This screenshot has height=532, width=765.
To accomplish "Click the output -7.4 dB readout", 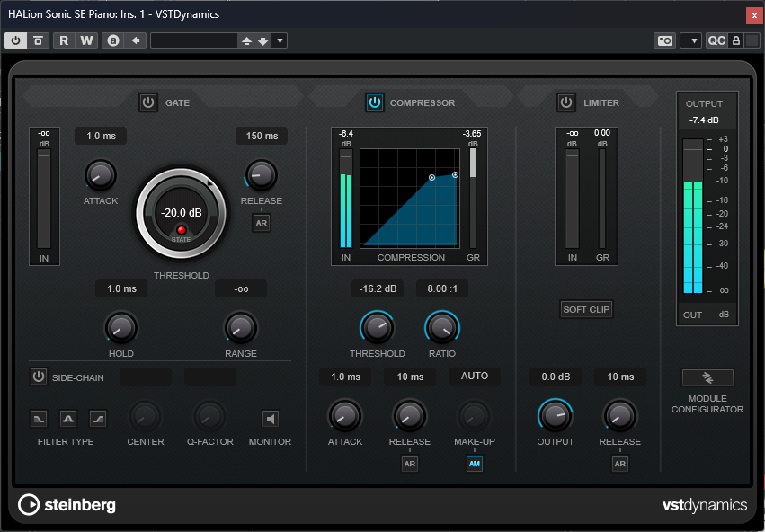I will [x=704, y=120].
